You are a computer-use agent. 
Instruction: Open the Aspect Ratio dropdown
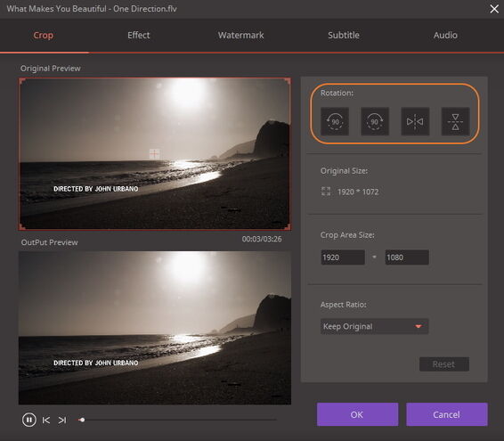pyautogui.click(x=375, y=326)
